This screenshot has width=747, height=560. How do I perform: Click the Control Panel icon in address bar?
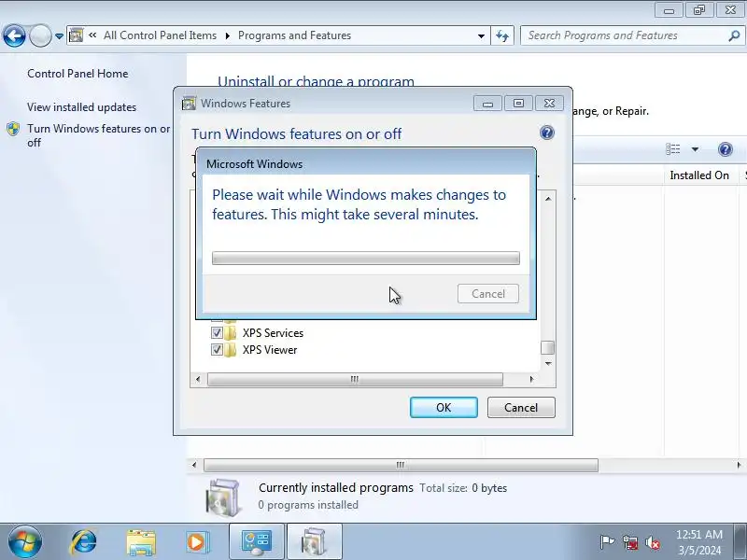[76, 35]
